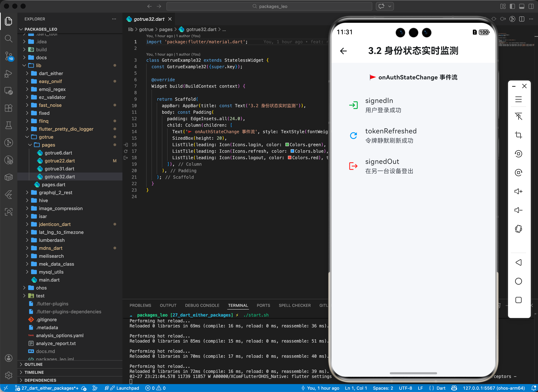Click the green Colors.green swatch
Viewport: 538px width, 392px height.
pyautogui.click(x=287, y=145)
